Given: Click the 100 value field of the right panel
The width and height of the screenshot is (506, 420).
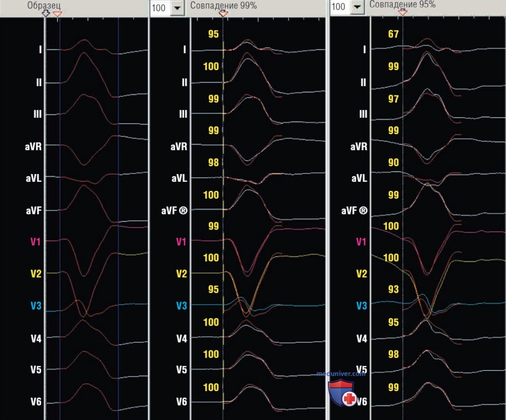Looking at the screenshot, I should point(340,6).
